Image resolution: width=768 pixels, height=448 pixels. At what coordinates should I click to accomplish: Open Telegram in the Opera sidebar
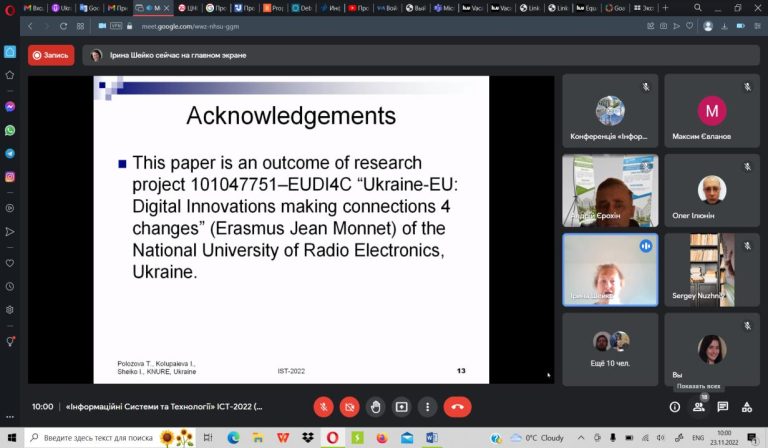10,154
